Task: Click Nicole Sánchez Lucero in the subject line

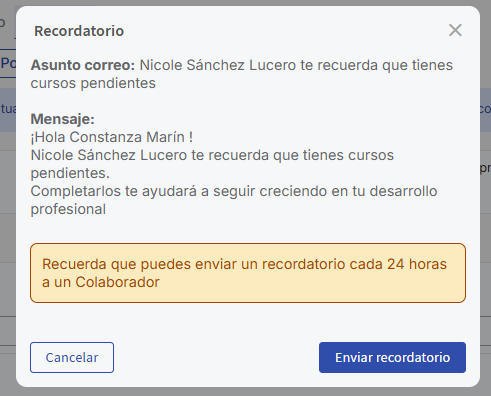Action: tap(218, 65)
